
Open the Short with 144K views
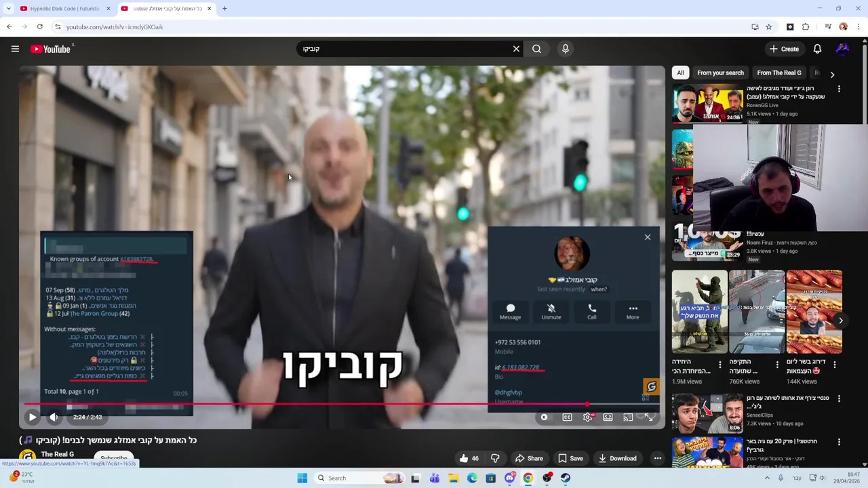click(x=814, y=312)
